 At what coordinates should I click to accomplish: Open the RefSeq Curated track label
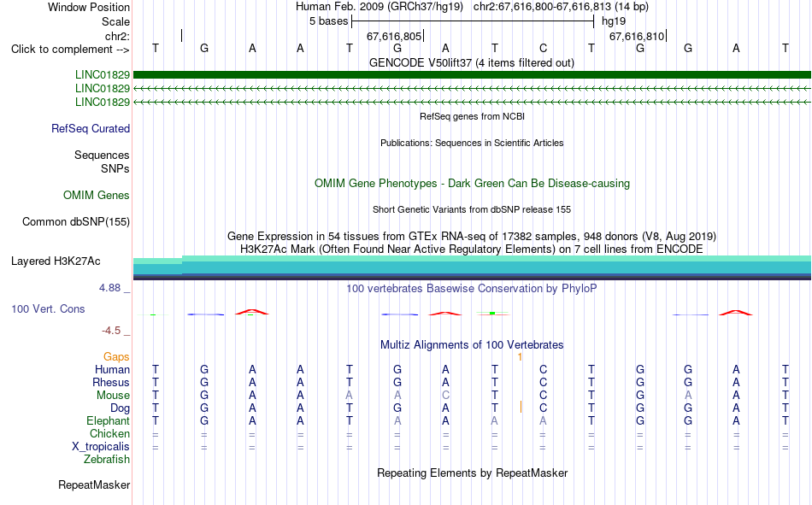pyautogui.click(x=91, y=128)
